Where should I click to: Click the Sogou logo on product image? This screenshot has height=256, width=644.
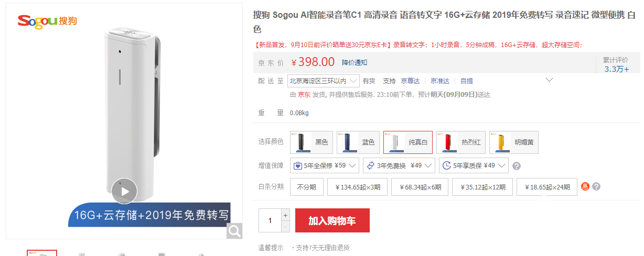point(47,21)
